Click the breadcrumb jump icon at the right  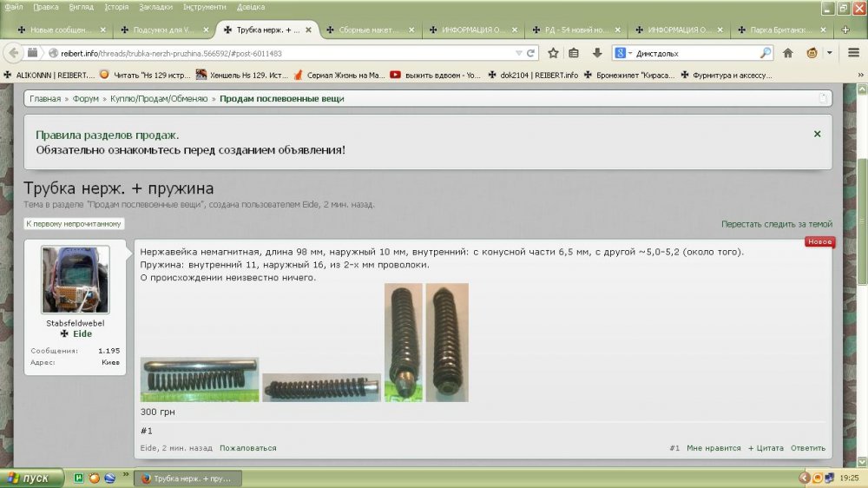[x=823, y=98]
